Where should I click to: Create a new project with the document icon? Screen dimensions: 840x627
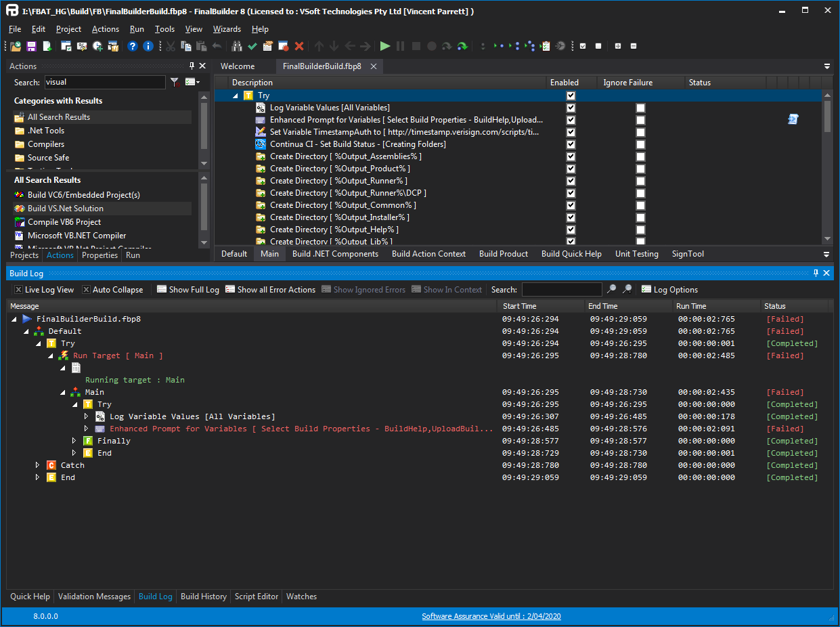(x=47, y=46)
